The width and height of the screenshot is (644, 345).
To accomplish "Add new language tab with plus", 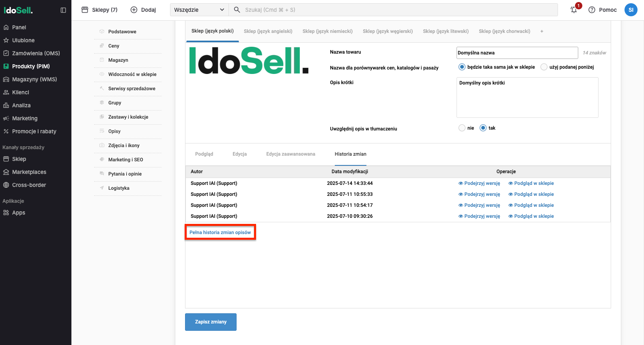I will (x=542, y=31).
